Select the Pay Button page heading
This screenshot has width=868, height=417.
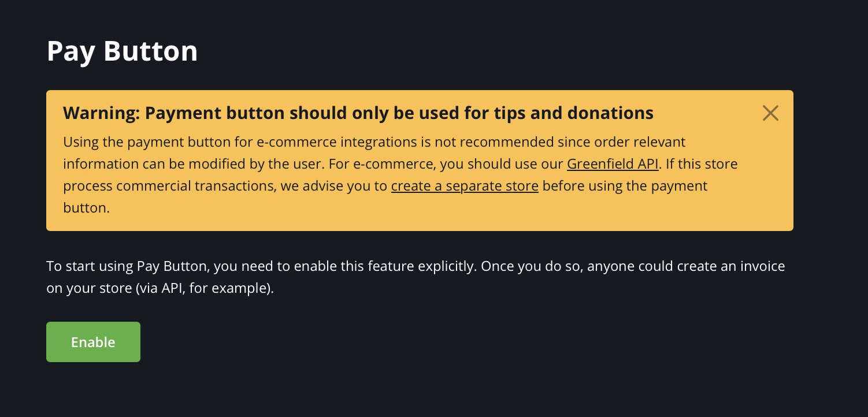click(122, 51)
